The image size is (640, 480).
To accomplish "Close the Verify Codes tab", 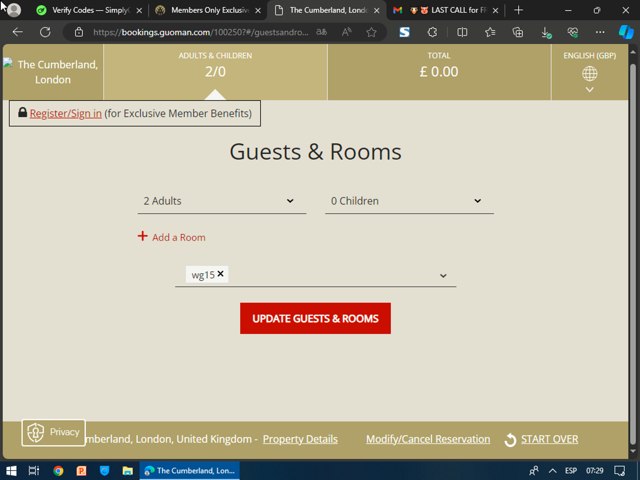I will [139, 11].
